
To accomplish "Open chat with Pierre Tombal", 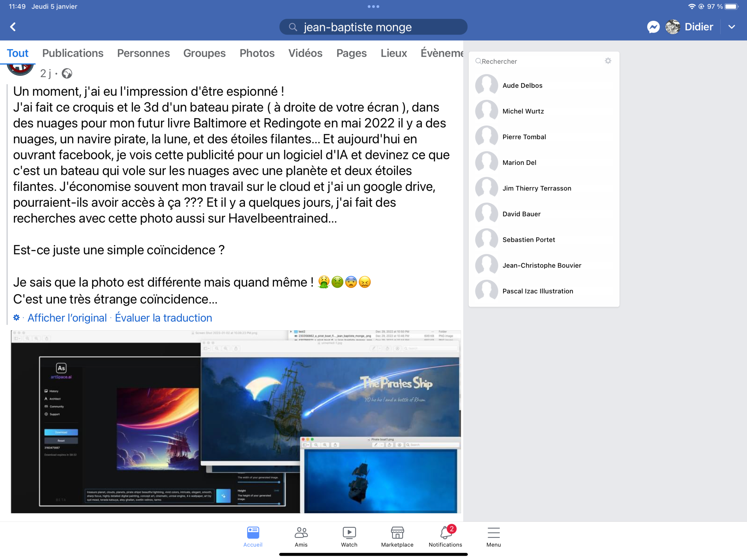I will point(524,137).
